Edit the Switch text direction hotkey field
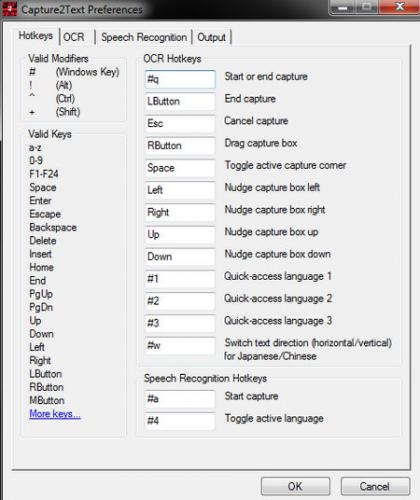420x500 pixels. 180,345
